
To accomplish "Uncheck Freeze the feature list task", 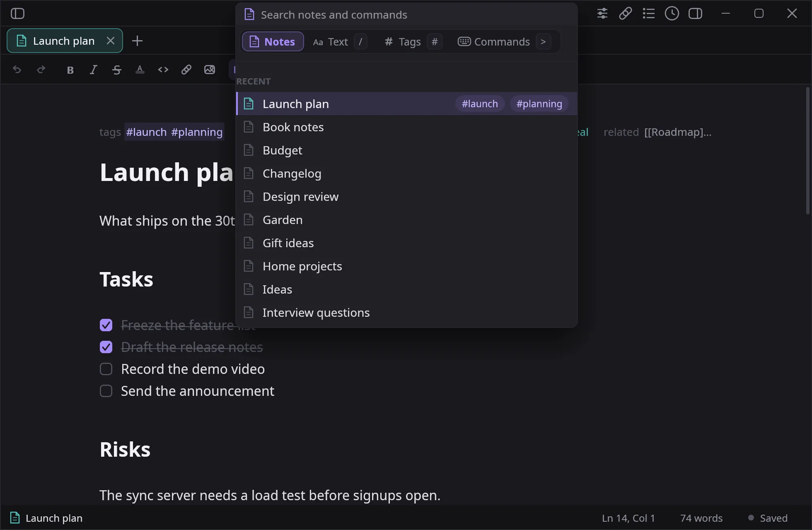I will (106, 325).
